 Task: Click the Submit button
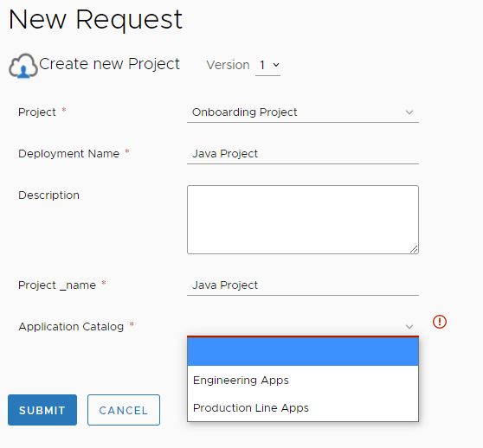pyautogui.click(x=42, y=410)
